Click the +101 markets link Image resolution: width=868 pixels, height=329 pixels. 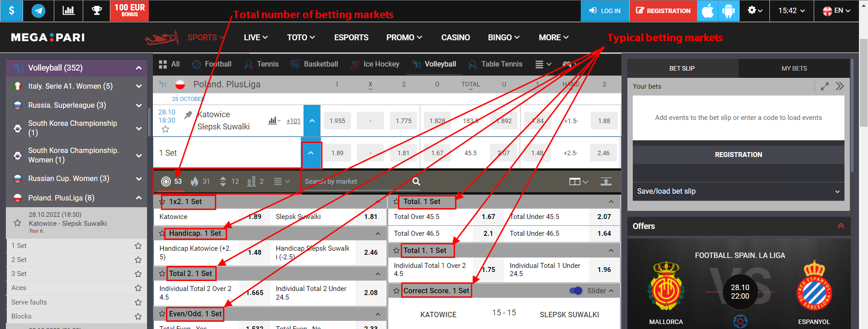[293, 121]
